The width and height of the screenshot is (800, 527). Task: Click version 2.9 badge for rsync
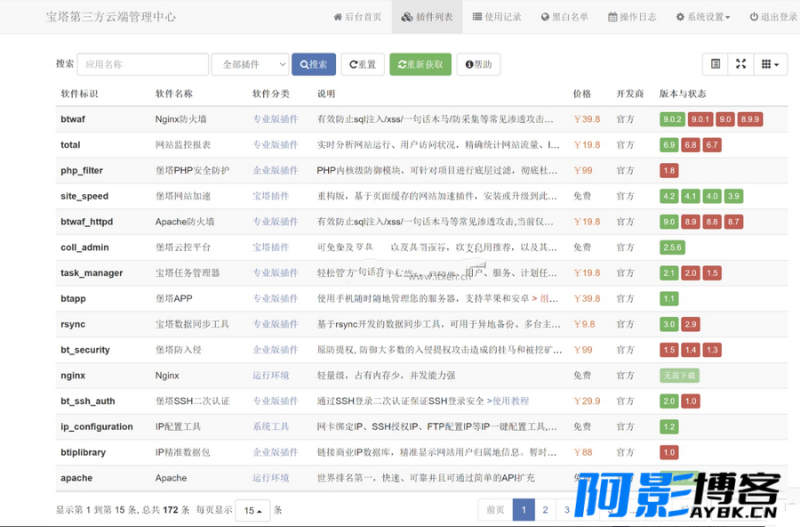690,324
